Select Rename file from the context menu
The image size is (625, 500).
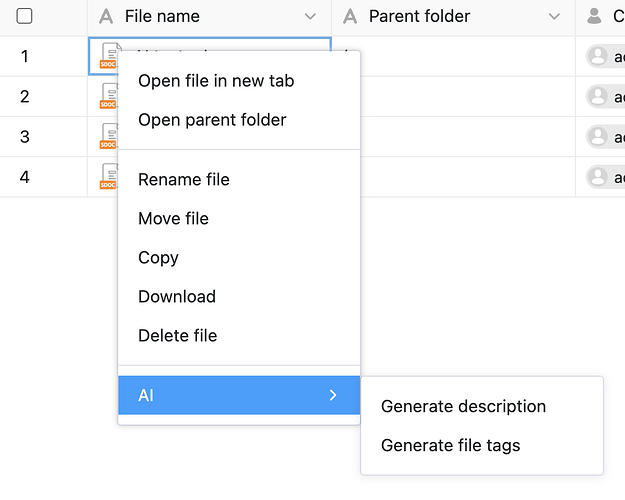(x=184, y=180)
